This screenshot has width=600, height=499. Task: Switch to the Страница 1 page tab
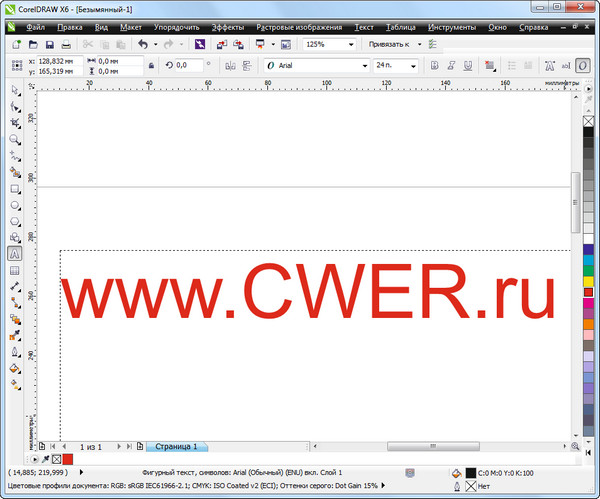tap(176, 447)
